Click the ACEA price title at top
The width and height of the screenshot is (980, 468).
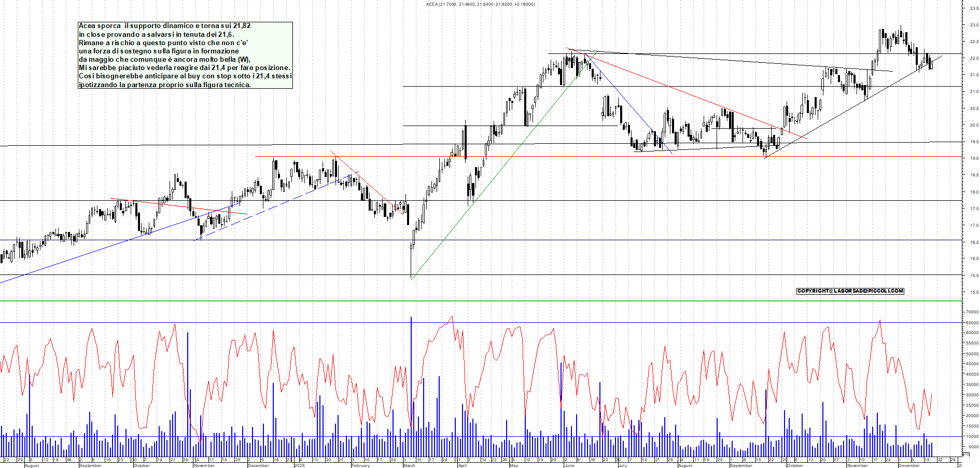(x=480, y=4)
